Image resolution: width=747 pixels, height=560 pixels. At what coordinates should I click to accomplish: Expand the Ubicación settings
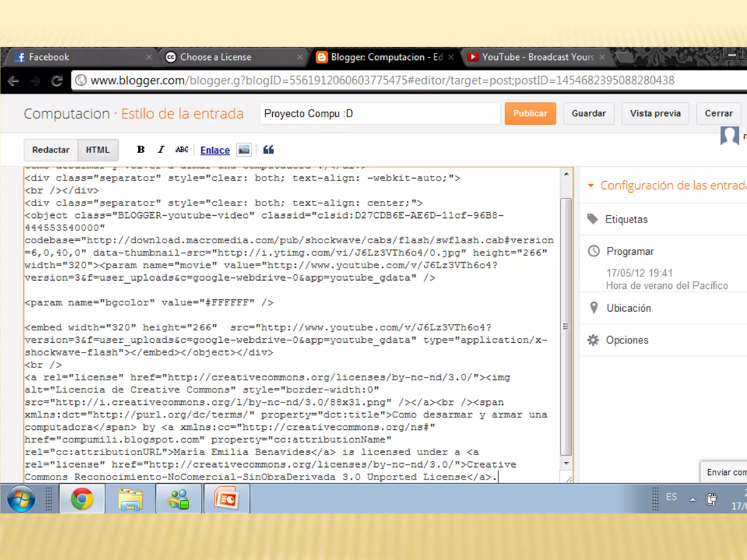[628, 308]
